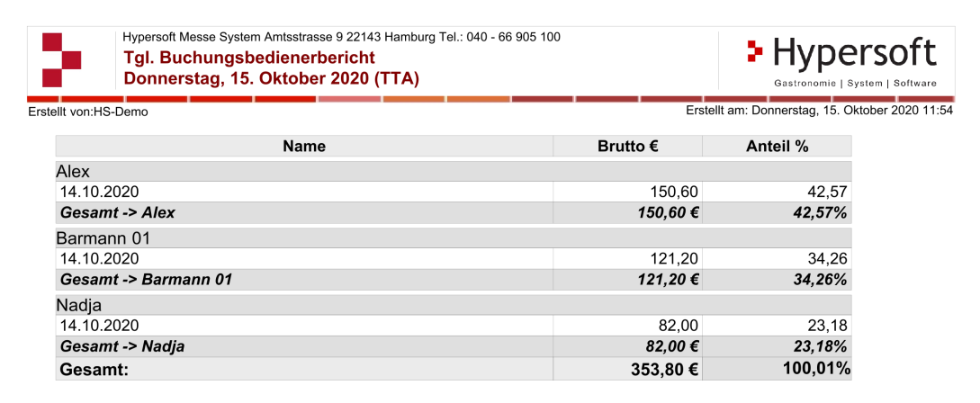This screenshot has width=980, height=403.
Task: Click the Erstellt am timestamp text
Action: [x=819, y=111]
